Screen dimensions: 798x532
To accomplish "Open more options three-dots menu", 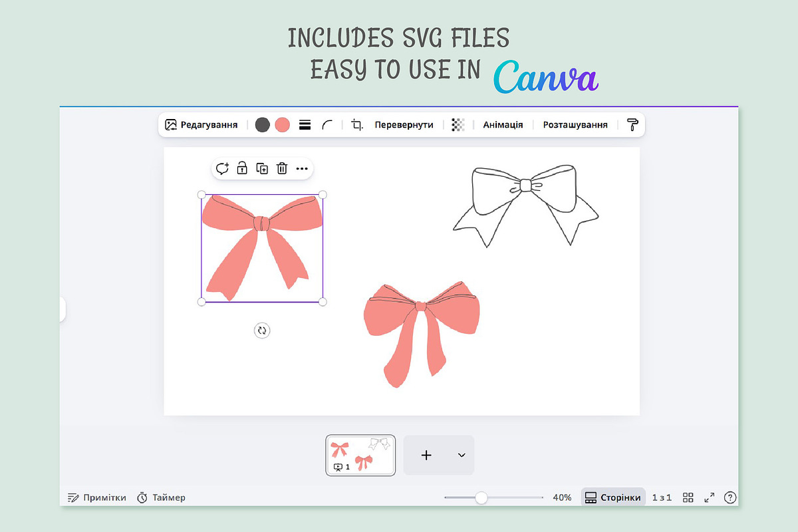I will (x=302, y=168).
